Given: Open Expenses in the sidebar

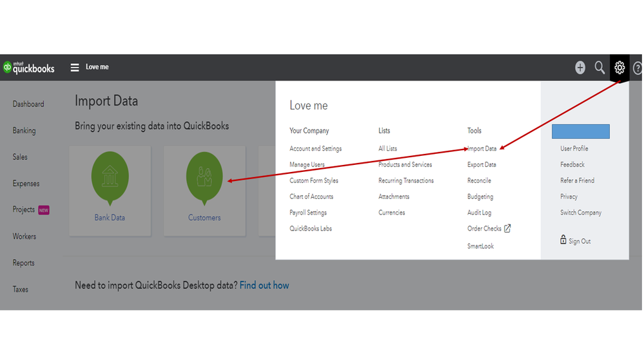Looking at the screenshot, I should [26, 184].
